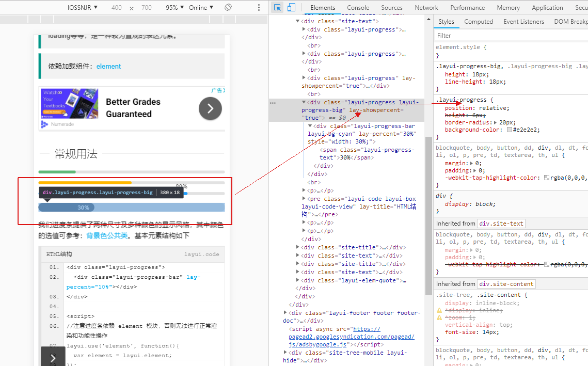The width and height of the screenshot is (588, 366).
Task: Open the Application tab
Action: point(547,8)
